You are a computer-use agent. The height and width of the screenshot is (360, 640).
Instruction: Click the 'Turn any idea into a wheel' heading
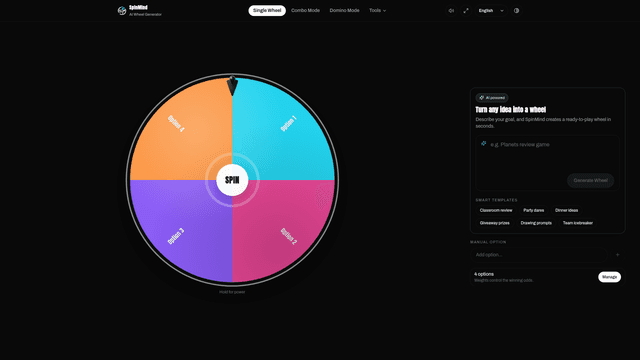pyautogui.click(x=511, y=109)
